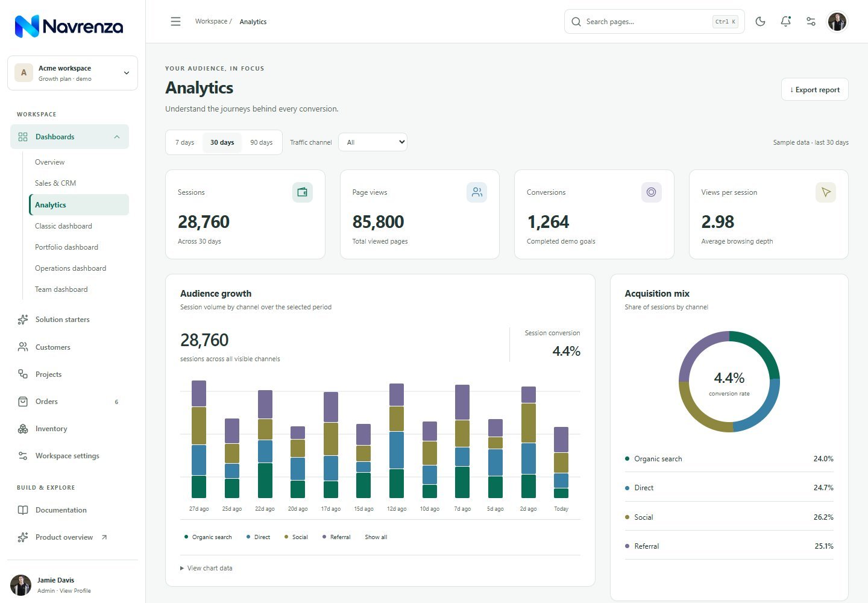The image size is (868, 603).
Task: Select the 90 days tab
Action: click(x=261, y=142)
